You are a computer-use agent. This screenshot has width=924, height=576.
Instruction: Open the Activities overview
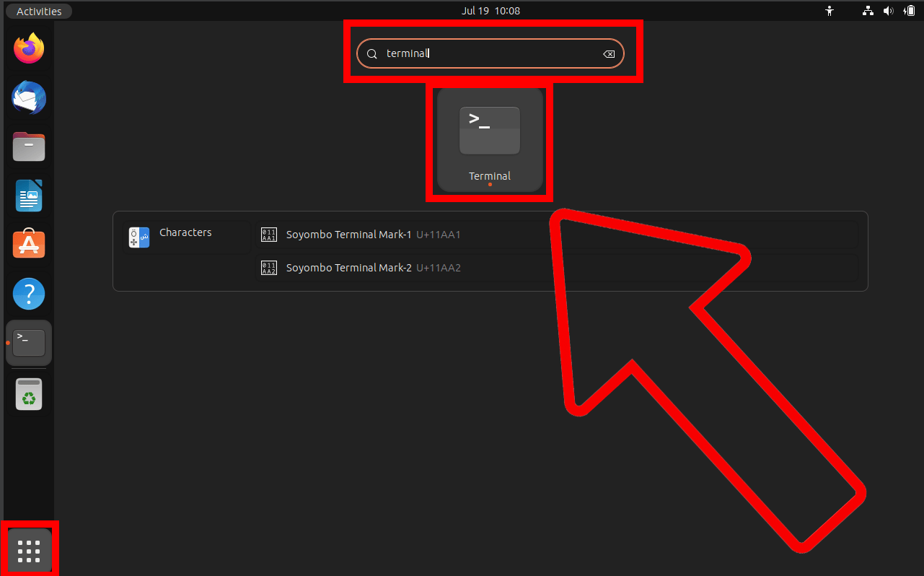click(x=38, y=11)
